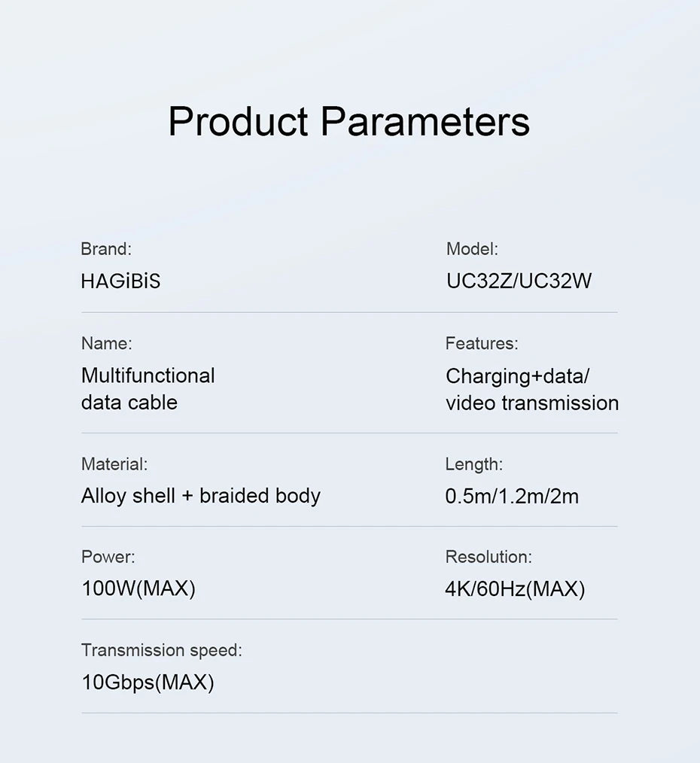Click the Product Parameters heading

click(x=348, y=122)
